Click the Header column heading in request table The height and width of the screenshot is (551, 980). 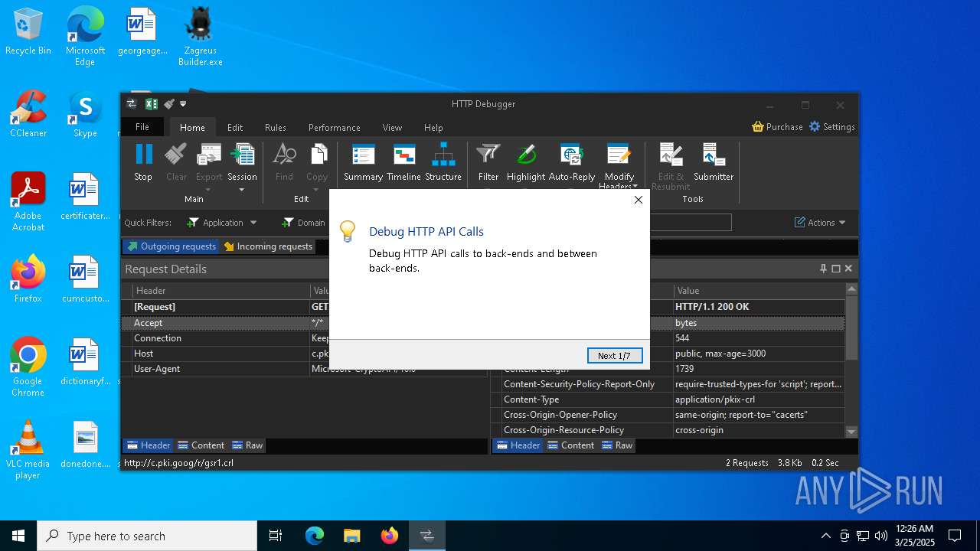point(222,291)
